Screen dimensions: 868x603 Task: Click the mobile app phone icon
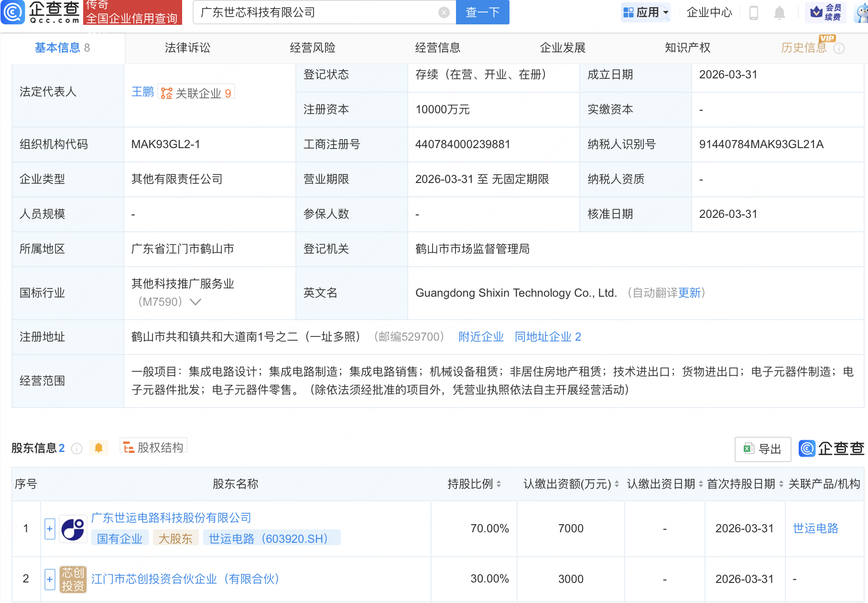coord(754,13)
